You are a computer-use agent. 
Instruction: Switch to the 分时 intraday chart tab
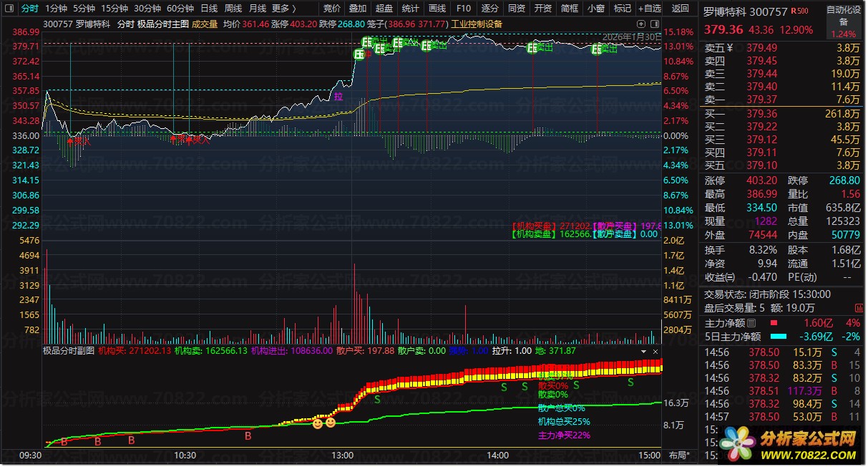click(x=29, y=9)
